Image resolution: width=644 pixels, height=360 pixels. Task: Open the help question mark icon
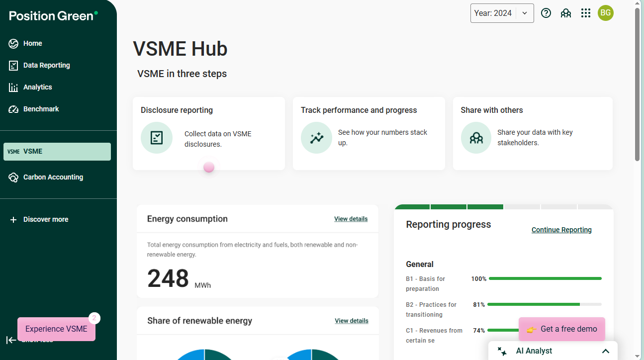pos(546,13)
